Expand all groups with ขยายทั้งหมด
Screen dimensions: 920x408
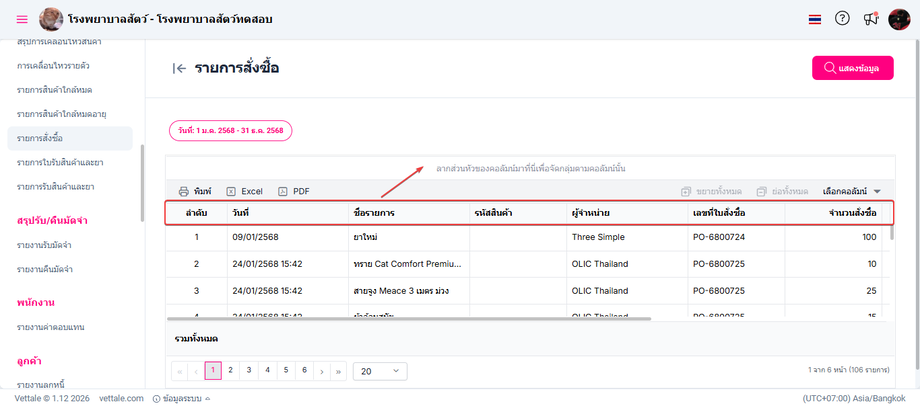click(711, 191)
